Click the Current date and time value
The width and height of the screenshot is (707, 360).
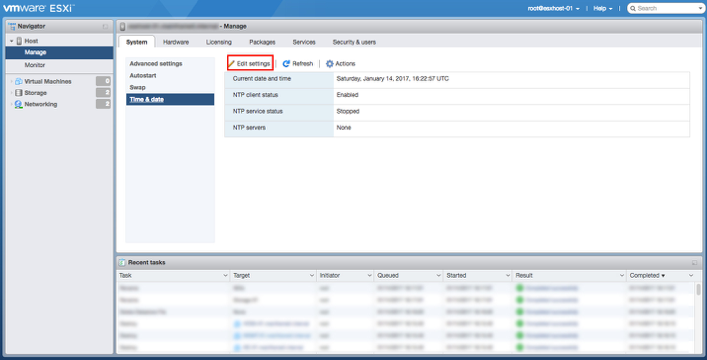click(392, 78)
